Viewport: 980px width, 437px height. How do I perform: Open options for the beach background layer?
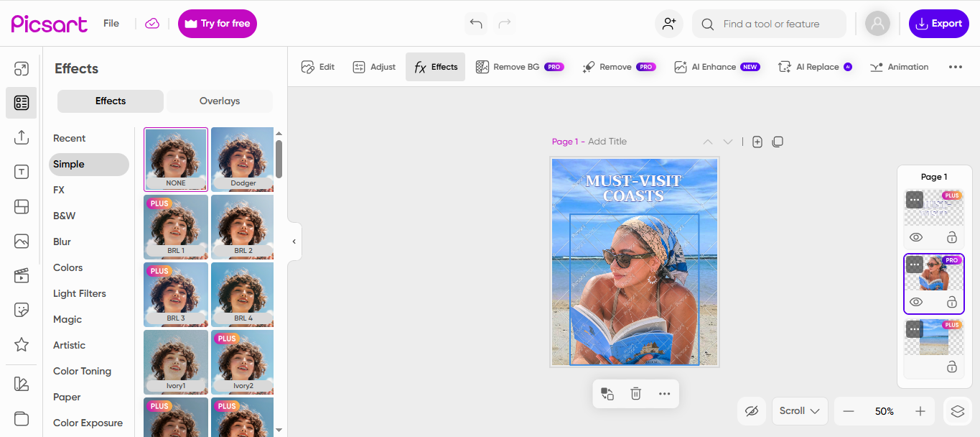(x=915, y=329)
